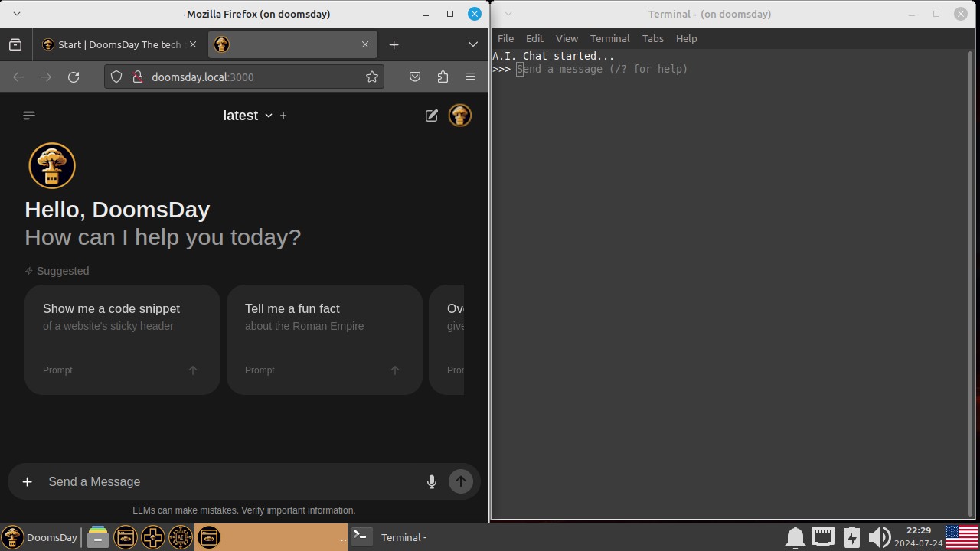Viewport: 980px width, 551px height.
Task: List all tabs with the chevron button
Action: tap(473, 44)
